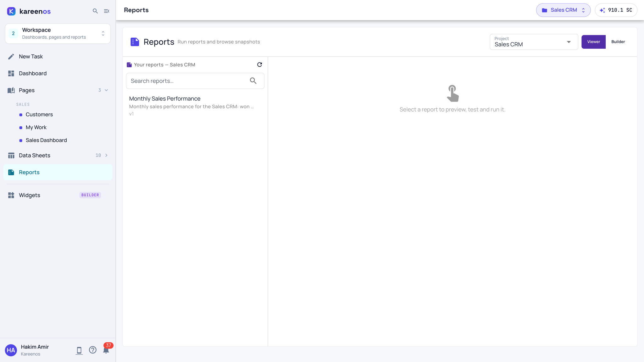Select Reports in sidebar

coord(58,172)
